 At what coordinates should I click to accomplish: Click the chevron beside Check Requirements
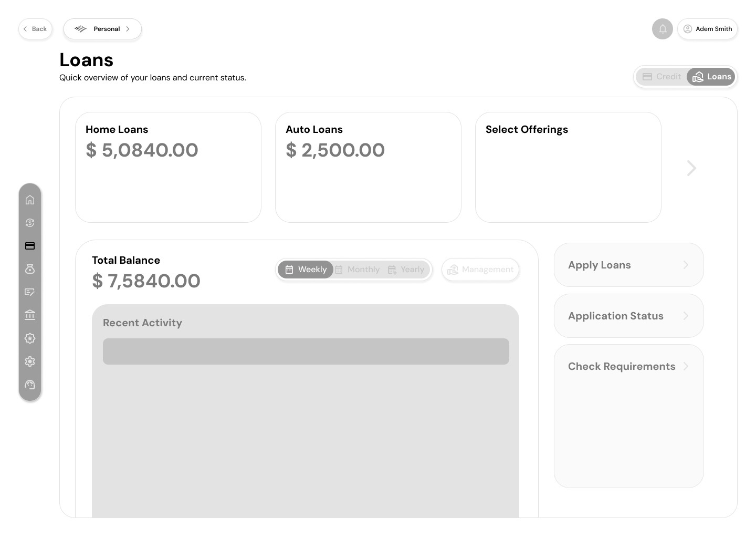coord(686,366)
